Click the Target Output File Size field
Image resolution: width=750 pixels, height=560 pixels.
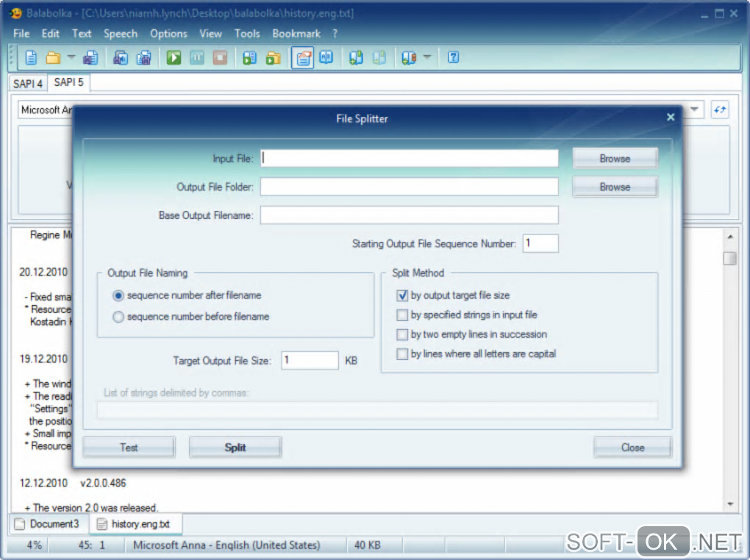[x=310, y=360]
